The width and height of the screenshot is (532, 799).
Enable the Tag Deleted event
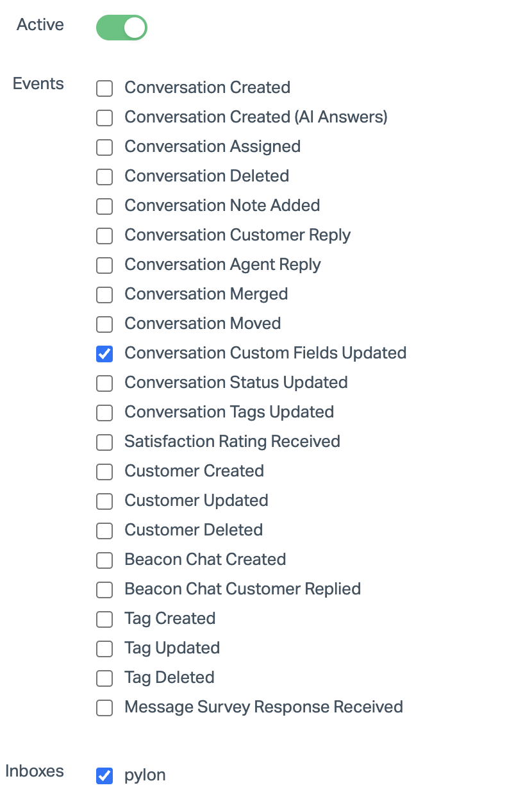[104, 678]
